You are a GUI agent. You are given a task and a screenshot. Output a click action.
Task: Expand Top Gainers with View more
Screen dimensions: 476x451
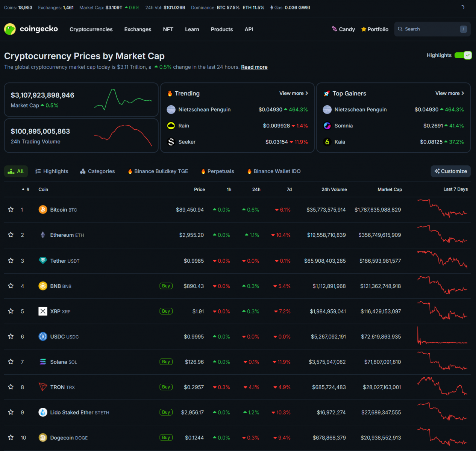coord(449,93)
